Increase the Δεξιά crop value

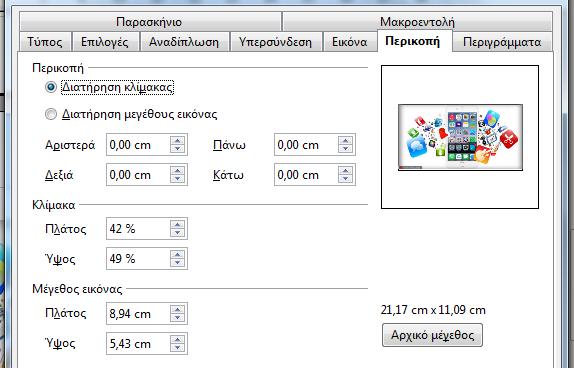coord(178,170)
